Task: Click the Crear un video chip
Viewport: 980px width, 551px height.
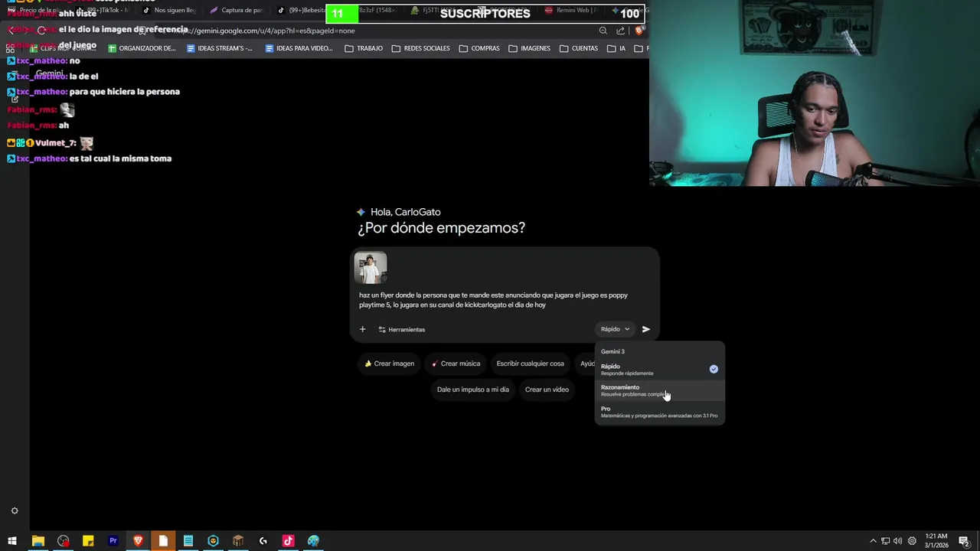Action: point(547,390)
